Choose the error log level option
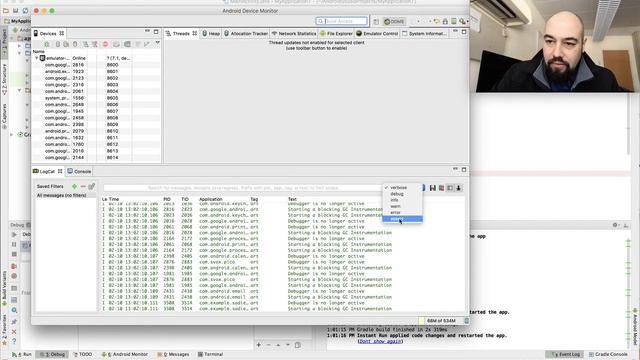The width and height of the screenshot is (640, 360). pyautogui.click(x=402, y=212)
